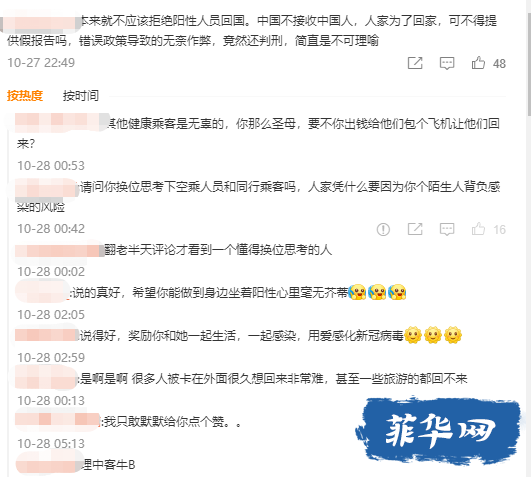Switch sorting to 按时间 tab

point(81,96)
